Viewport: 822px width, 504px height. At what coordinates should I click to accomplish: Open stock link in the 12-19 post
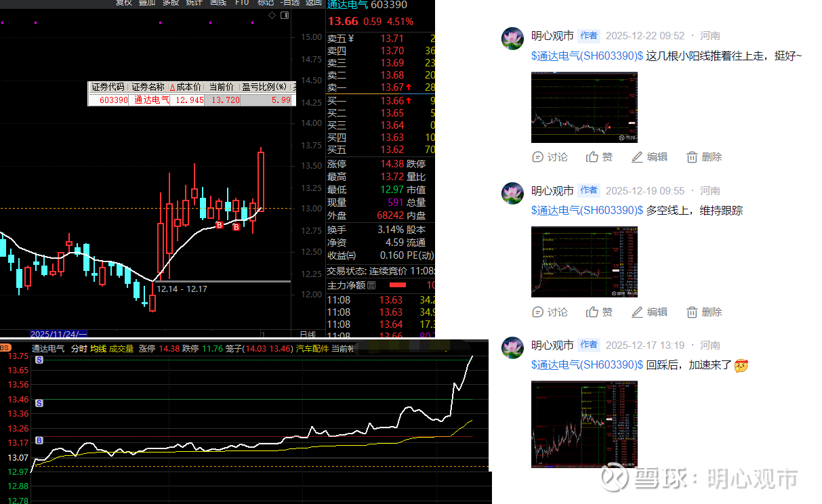(587, 211)
